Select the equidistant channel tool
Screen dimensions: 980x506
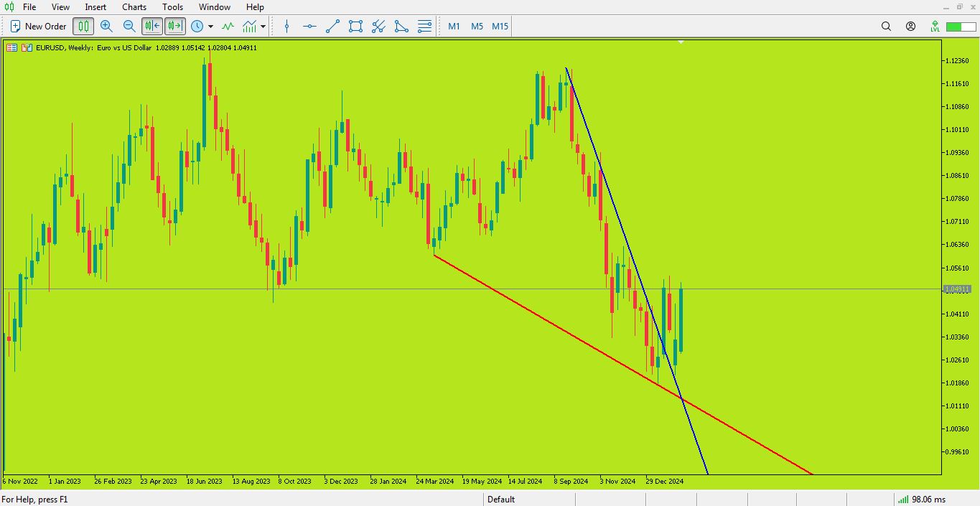click(x=378, y=27)
